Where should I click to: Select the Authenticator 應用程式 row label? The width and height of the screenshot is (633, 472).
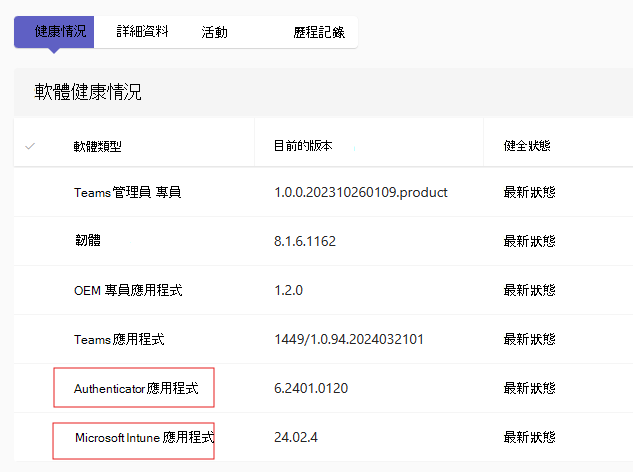click(136, 388)
